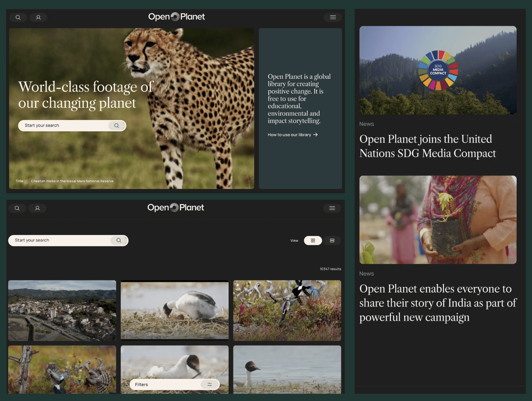Open the user account icon in the library page header
532x401 pixels.
[x=37, y=208]
